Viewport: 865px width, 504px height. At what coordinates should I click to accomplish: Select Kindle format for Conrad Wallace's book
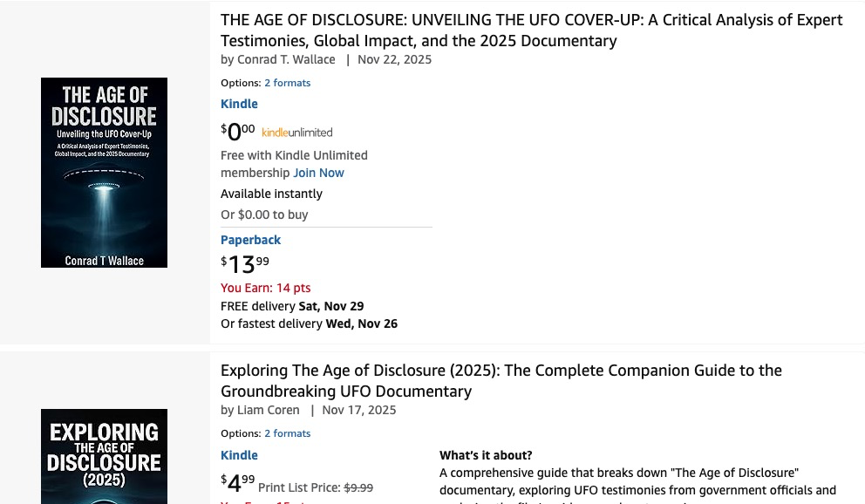(239, 104)
